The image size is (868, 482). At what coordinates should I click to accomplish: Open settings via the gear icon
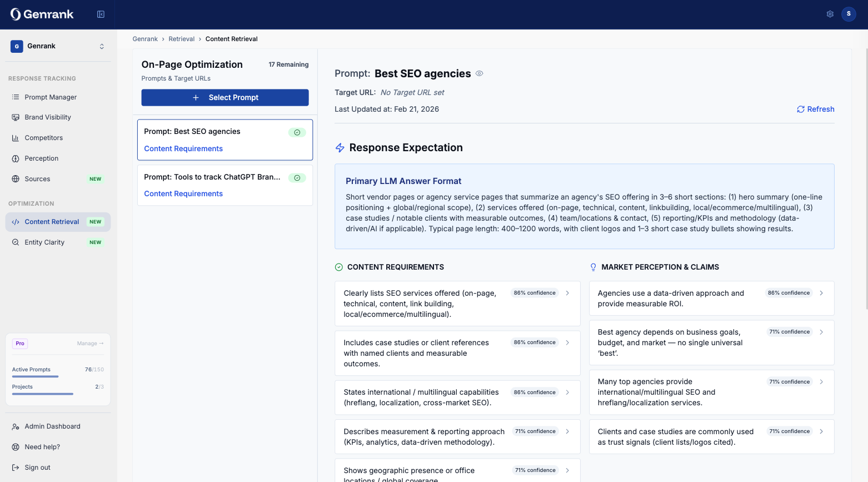tap(830, 14)
